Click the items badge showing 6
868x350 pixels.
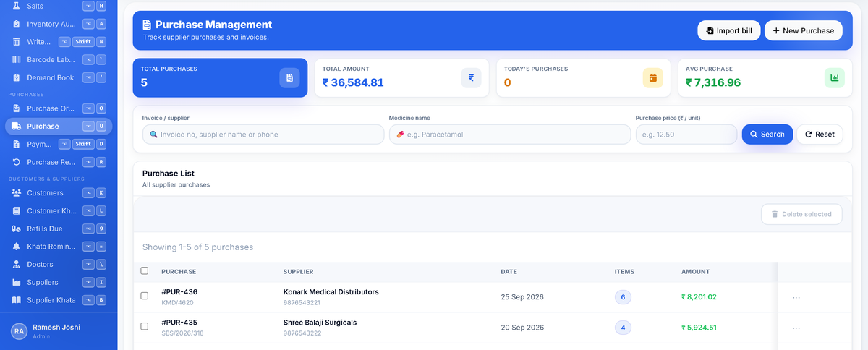click(623, 297)
